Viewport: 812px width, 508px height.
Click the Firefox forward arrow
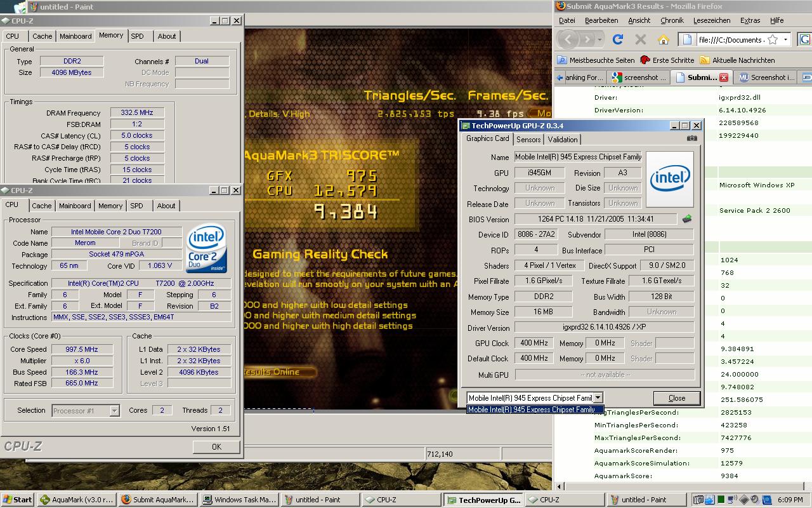pos(587,39)
